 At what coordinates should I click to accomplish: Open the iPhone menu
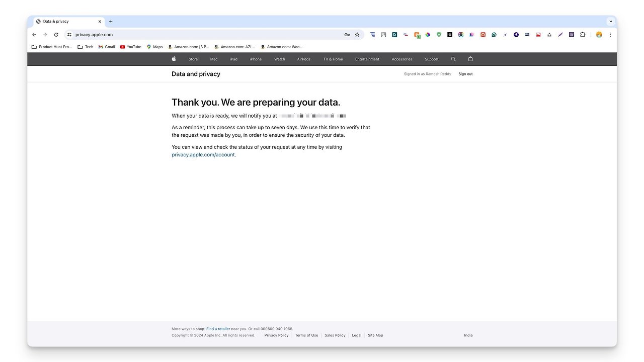tap(256, 59)
